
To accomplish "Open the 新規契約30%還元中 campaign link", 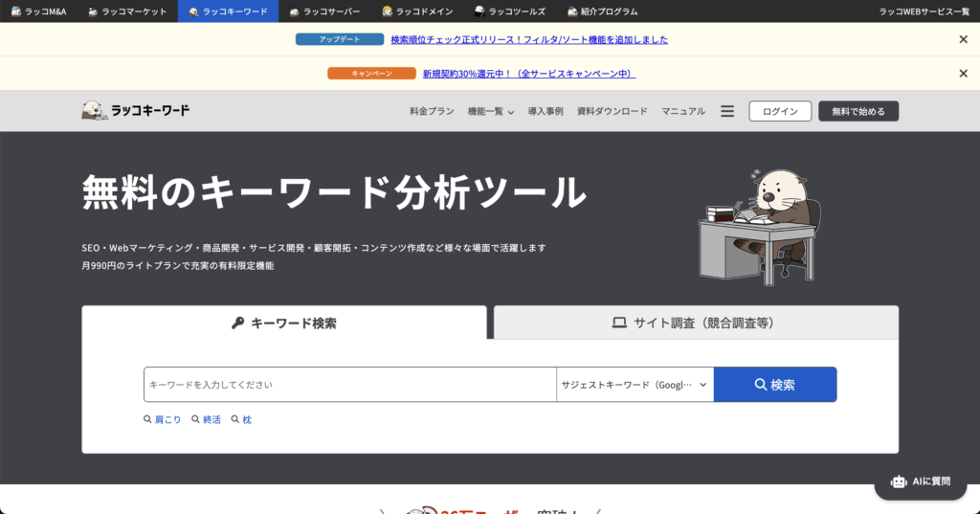I will click(529, 74).
